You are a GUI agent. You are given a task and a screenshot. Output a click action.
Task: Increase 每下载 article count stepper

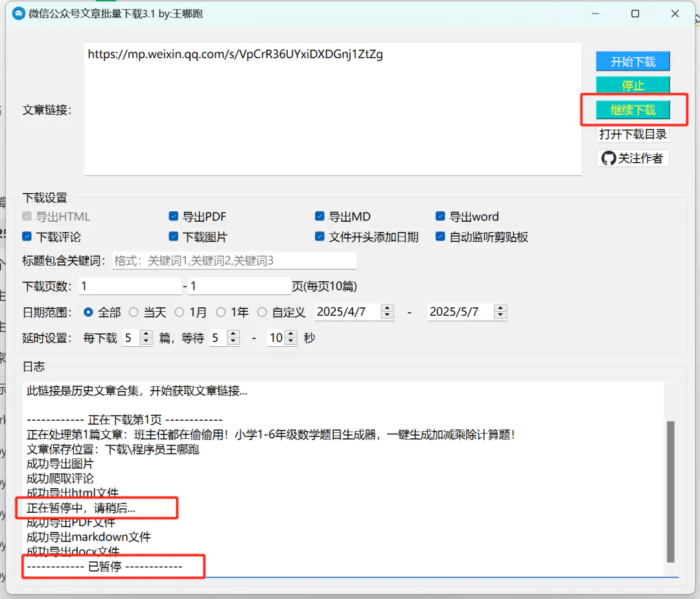click(x=146, y=334)
